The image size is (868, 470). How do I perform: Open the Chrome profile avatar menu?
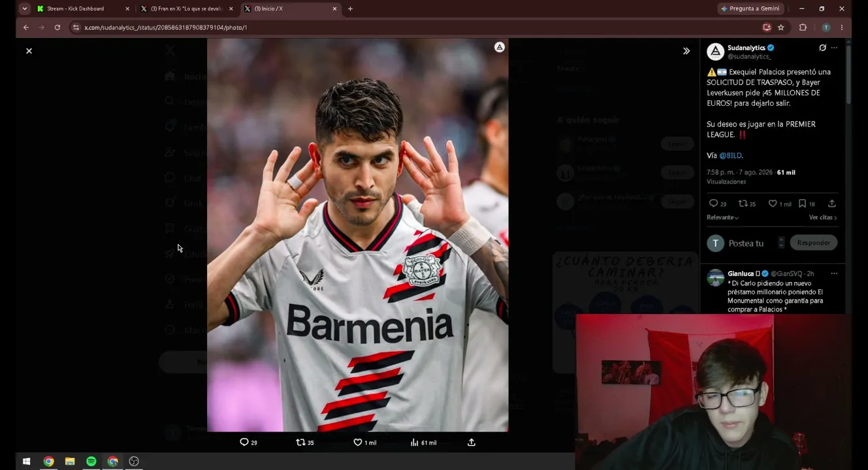point(826,27)
